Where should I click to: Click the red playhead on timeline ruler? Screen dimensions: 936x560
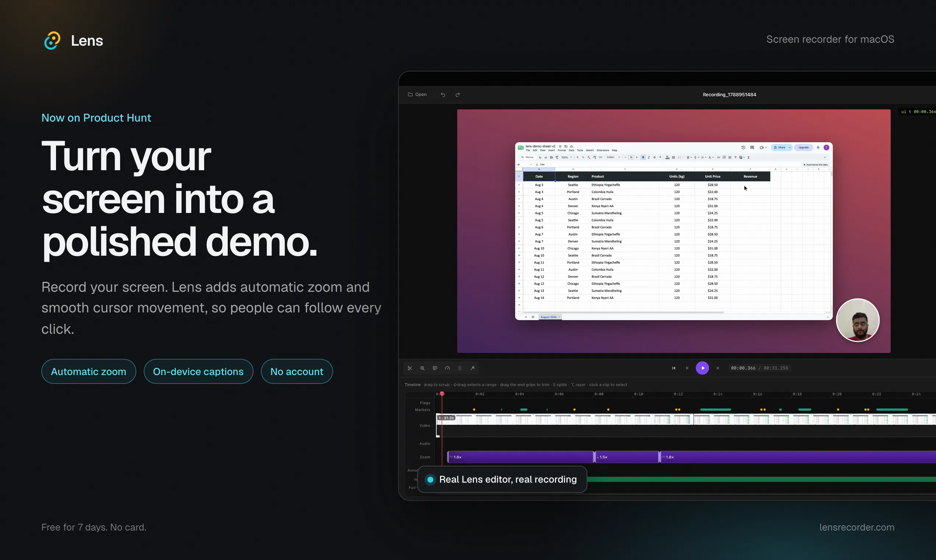coord(442,394)
